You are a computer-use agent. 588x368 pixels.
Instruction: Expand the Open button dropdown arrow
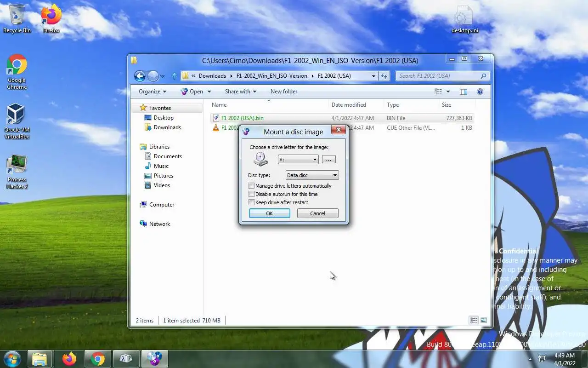(x=209, y=92)
